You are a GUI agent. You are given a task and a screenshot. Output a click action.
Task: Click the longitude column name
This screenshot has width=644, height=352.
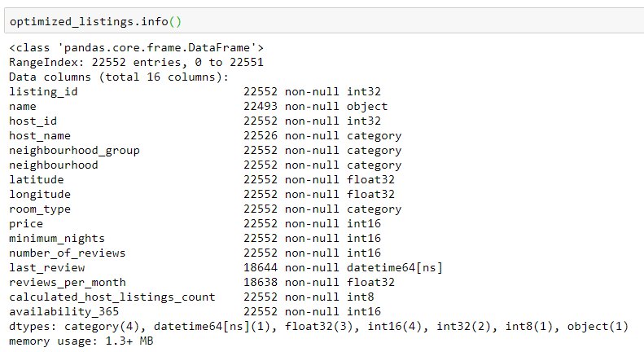coord(40,194)
